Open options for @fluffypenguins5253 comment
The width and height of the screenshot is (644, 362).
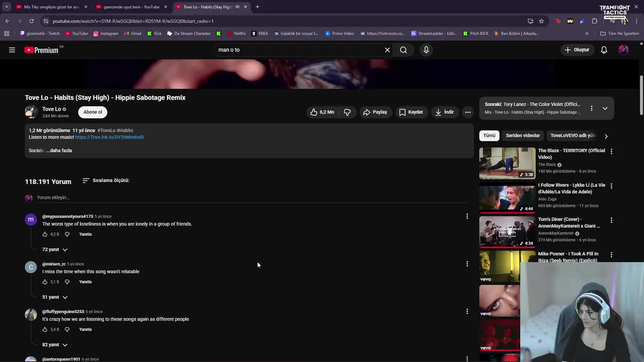click(x=467, y=312)
